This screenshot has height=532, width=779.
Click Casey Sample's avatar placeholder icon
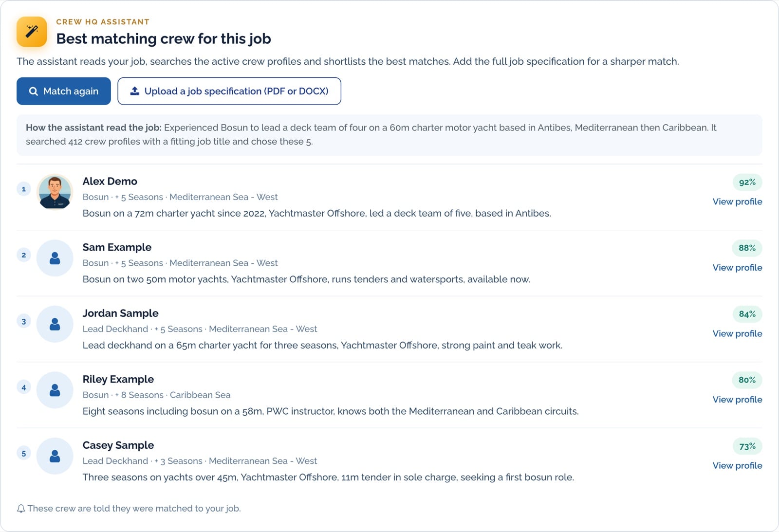[55, 456]
